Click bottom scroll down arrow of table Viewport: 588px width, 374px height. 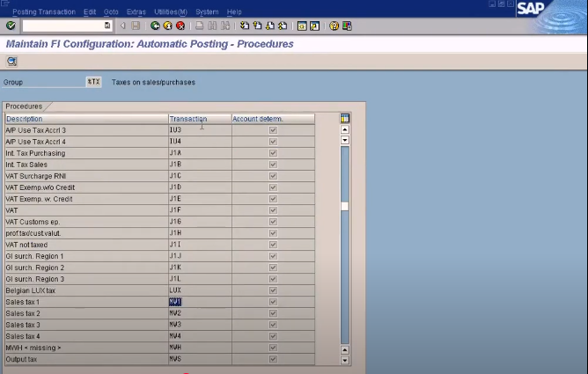point(345,361)
